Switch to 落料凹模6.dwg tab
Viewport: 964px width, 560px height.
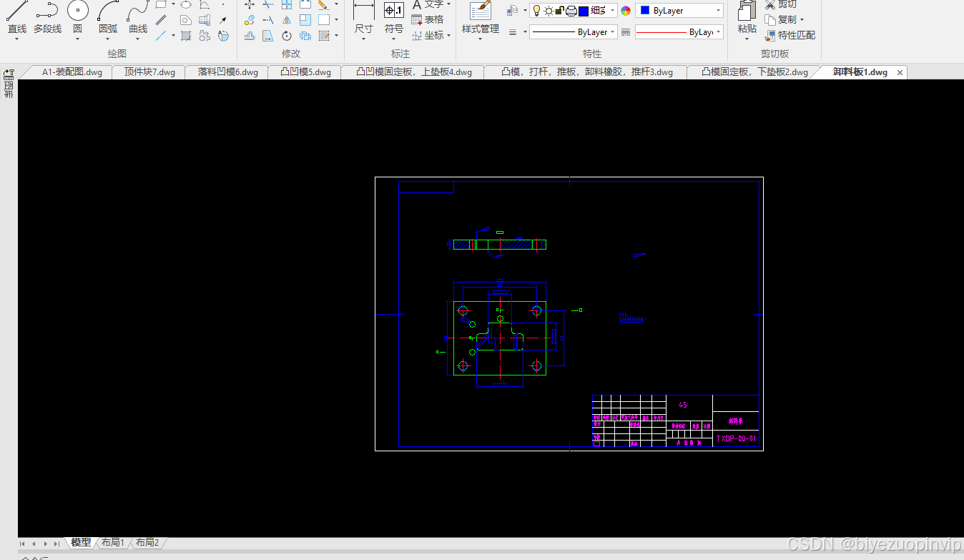pyautogui.click(x=228, y=72)
